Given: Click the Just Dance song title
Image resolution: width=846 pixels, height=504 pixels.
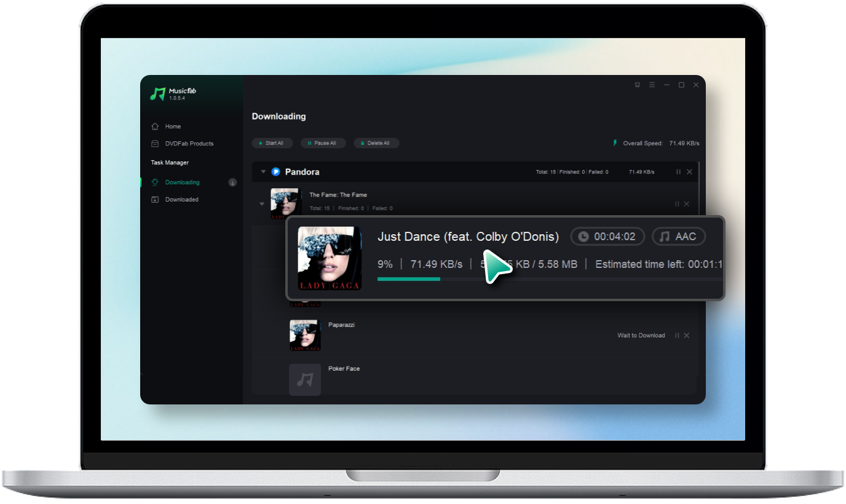Looking at the screenshot, I should pos(468,237).
